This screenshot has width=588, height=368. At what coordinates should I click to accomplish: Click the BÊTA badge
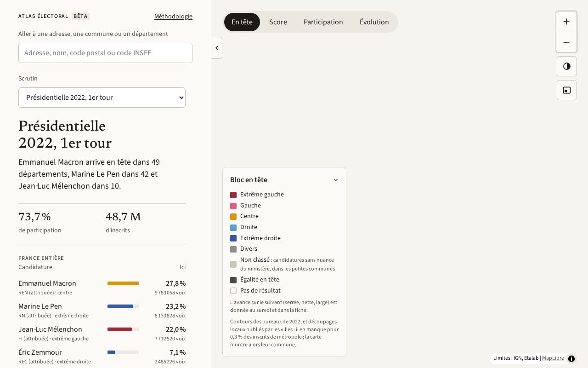80,16
